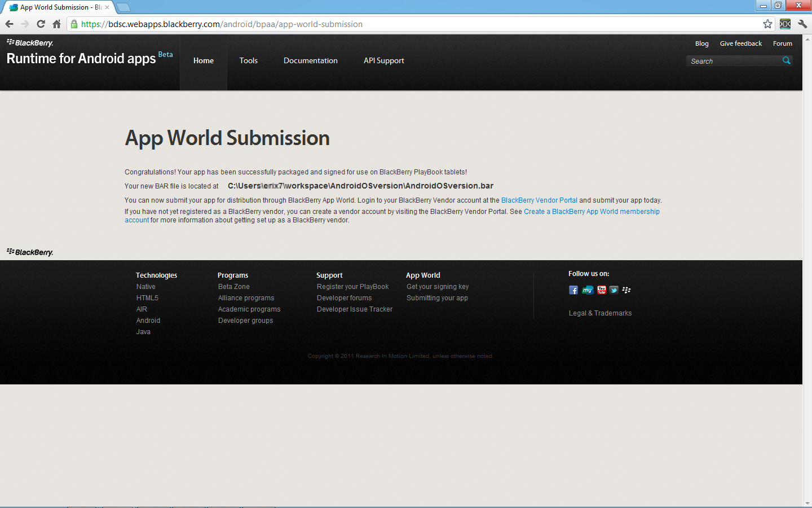Click the BlackBerry icon under Follow us on
This screenshot has height=508, width=812.
pyautogui.click(x=626, y=290)
